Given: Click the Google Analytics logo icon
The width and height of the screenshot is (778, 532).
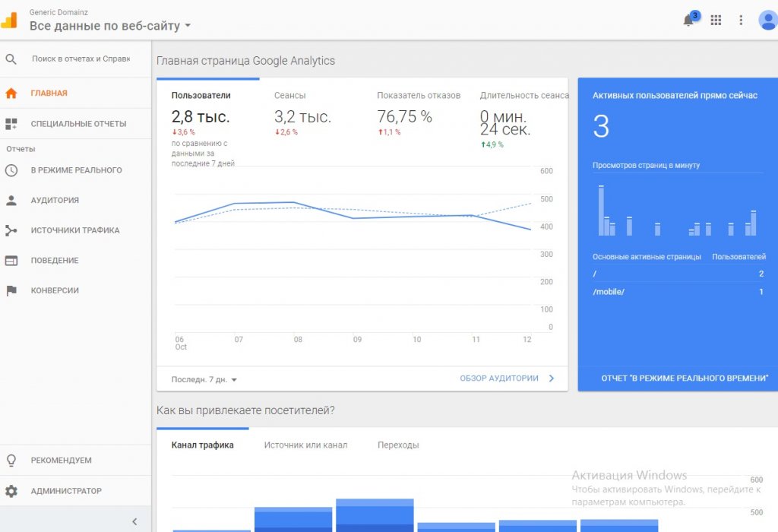Looking at the screenshot, I should 9,21.
